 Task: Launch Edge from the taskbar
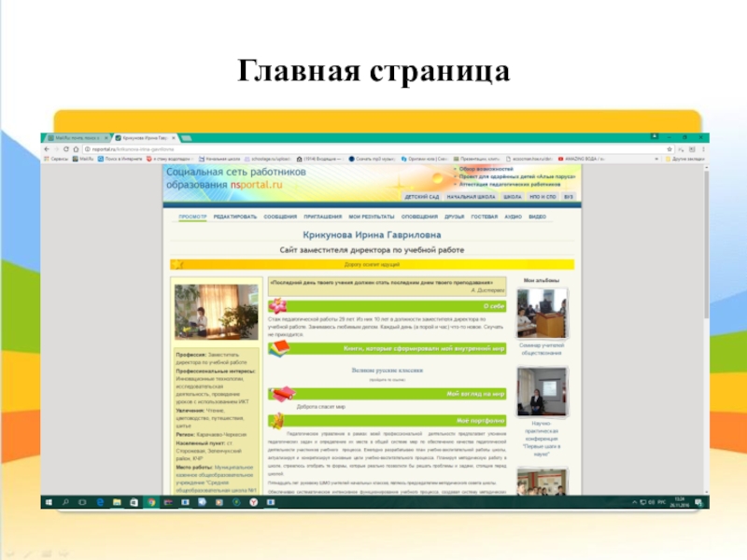coord(100,502)
